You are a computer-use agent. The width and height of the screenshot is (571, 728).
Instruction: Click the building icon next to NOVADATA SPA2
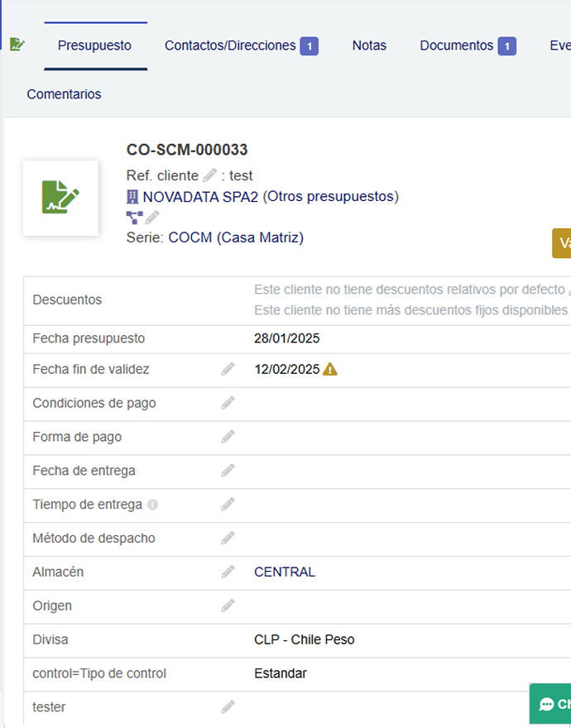[132, 197]
